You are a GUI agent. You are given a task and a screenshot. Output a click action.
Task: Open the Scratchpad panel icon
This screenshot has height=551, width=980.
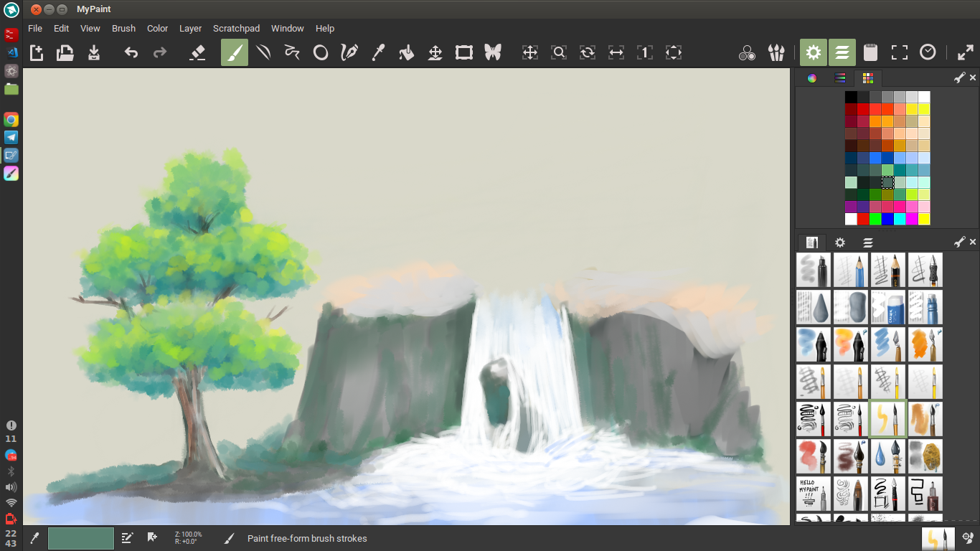[x=870, y=52]
